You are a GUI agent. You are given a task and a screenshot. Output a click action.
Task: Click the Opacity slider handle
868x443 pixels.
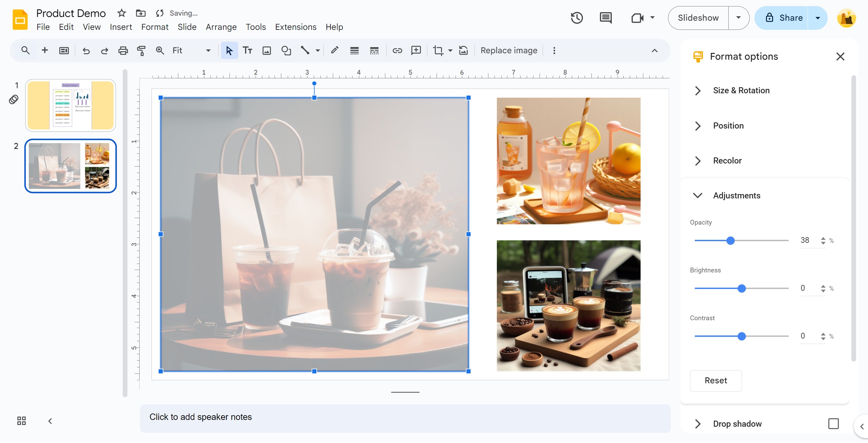click(x=730, y=240)
